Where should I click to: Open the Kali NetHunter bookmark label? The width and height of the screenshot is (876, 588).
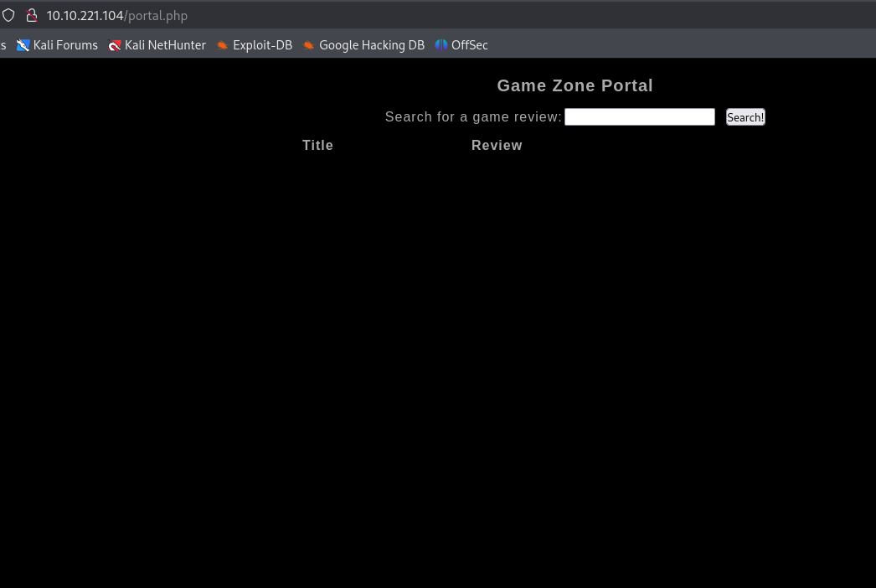click(165, 45)
